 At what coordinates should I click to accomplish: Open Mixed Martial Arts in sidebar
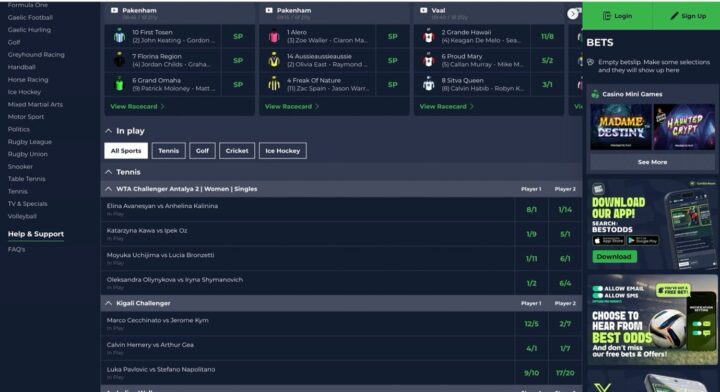click(x=35, y=105)
